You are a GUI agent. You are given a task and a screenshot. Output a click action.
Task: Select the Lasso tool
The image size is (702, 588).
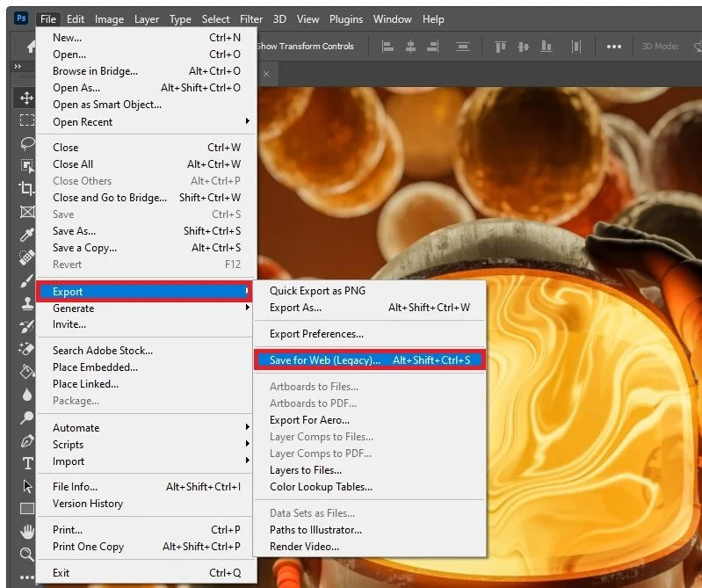tap(27, 143)
